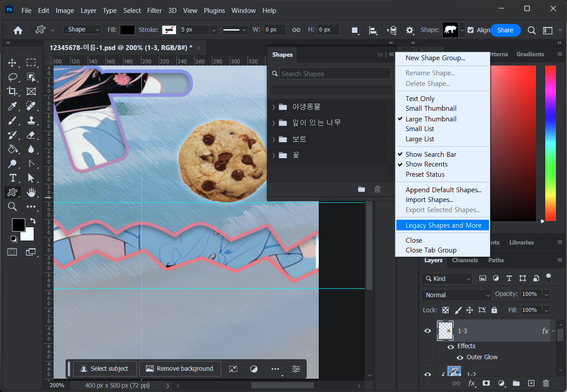Select the Rectangular Marquee tool
The image size is (567, 392).
point(31,62)
